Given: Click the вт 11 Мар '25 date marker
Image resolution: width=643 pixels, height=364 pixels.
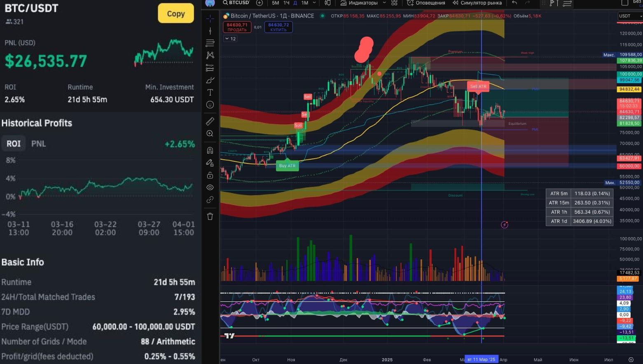Looking at the screenshot, I should [x=481, y=359].
